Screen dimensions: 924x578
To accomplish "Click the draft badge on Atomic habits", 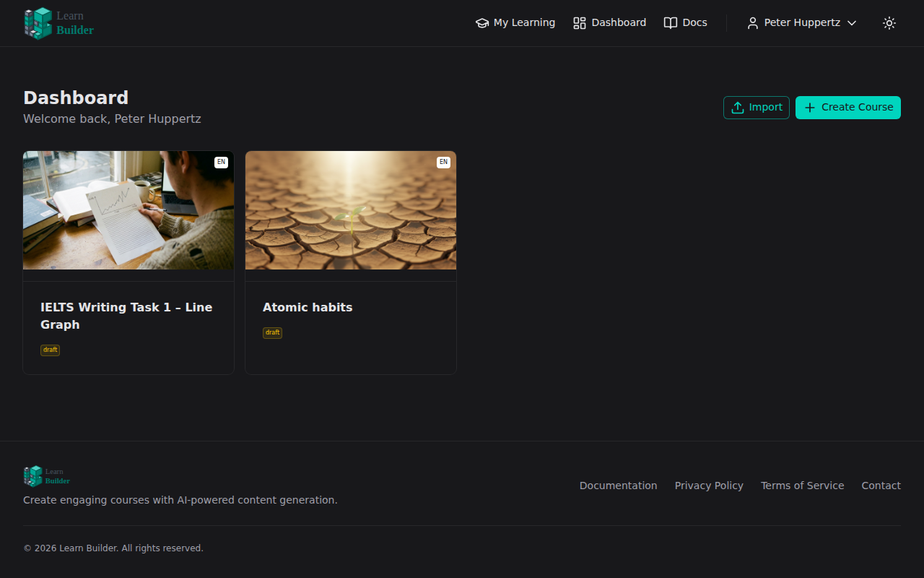I will tap(272, 332).
